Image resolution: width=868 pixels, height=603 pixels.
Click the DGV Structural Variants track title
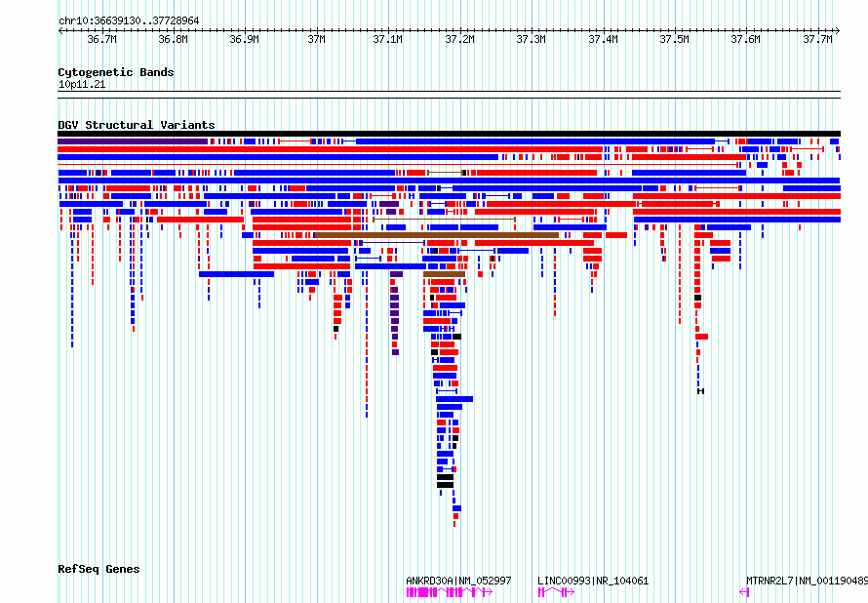pyautogui.click(x=137, y=125)
